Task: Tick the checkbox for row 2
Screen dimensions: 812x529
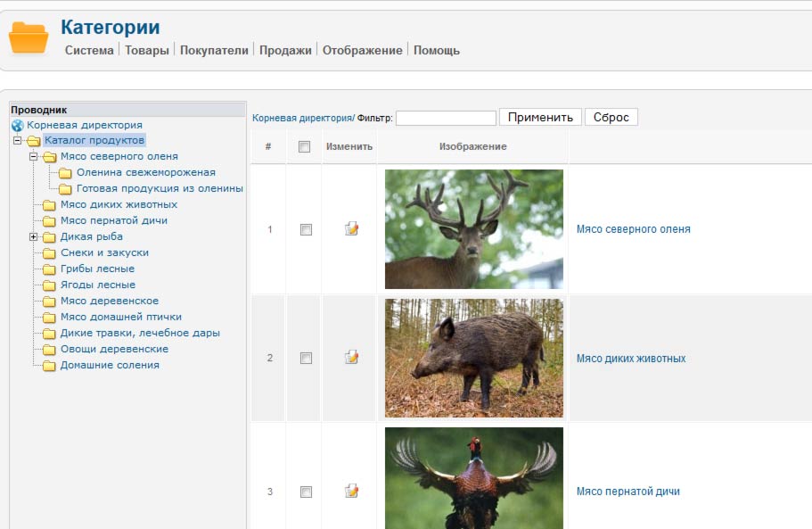Action: pos(306,358)
